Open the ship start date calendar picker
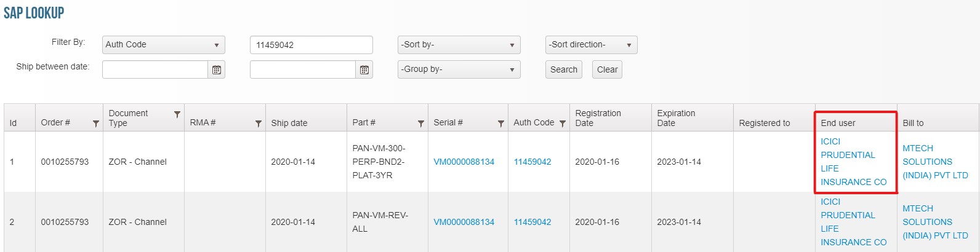This screenshot has width=980, height=252. 217,70
